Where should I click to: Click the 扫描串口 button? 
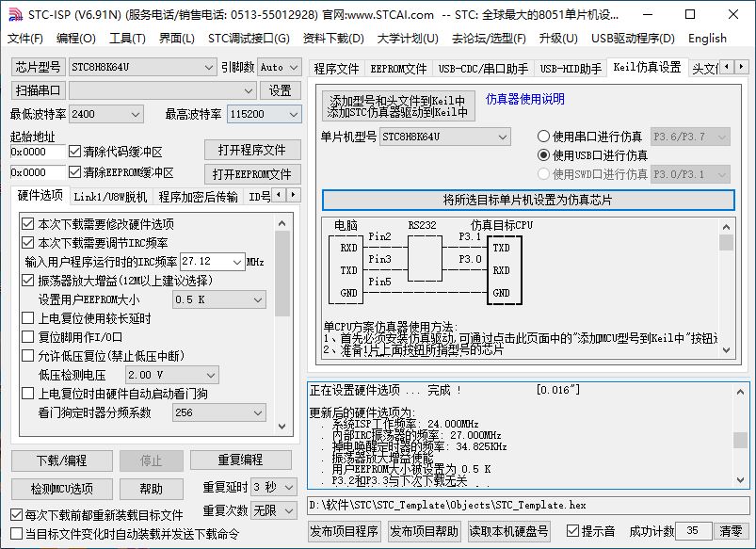click(x=38, y=90)
